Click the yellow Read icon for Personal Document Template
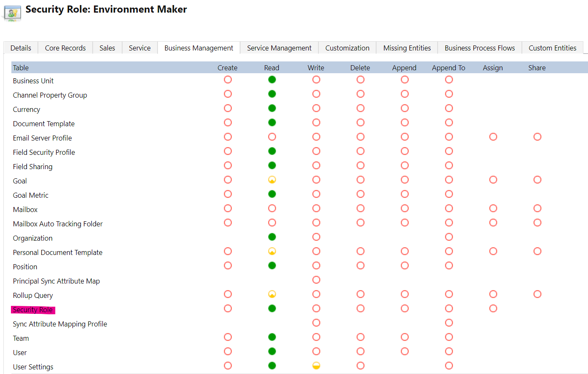 pyautogui.click(x=272, y=251)
